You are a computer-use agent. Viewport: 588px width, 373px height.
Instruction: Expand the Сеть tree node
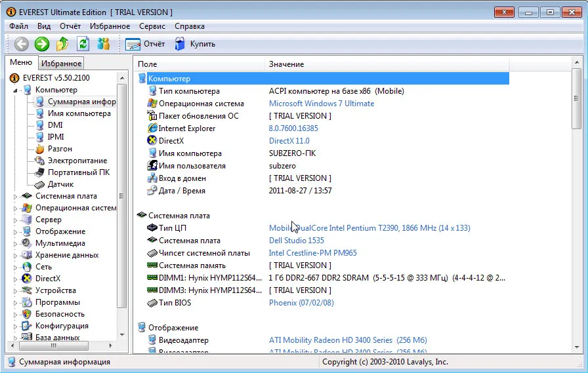tap(15, 267)
